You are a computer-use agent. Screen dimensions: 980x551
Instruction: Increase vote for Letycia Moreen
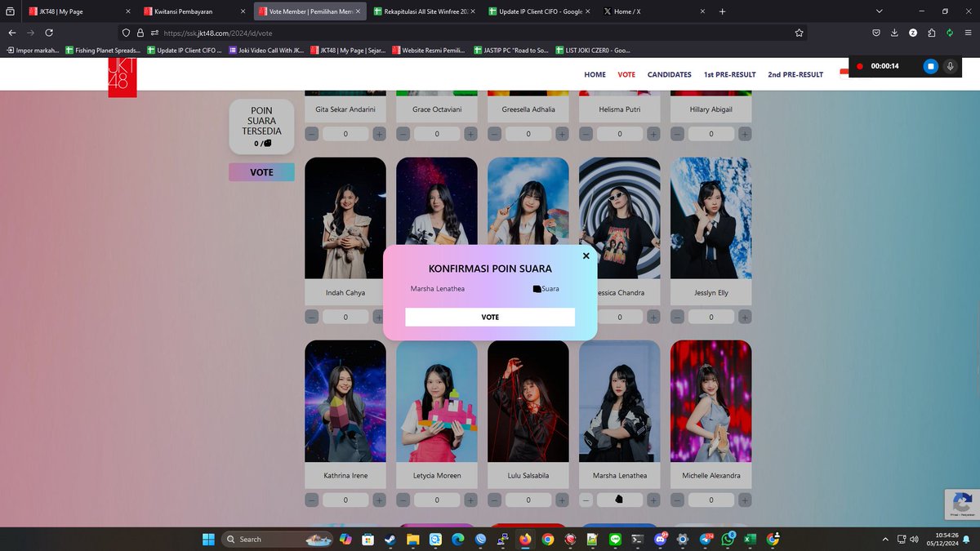coord(471,500)
